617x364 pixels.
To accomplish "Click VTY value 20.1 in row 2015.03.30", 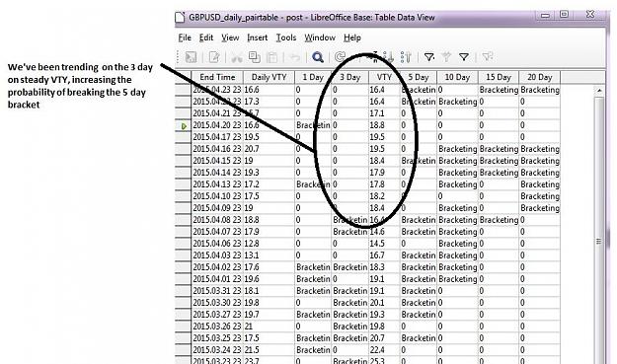I will click(384, 303).
